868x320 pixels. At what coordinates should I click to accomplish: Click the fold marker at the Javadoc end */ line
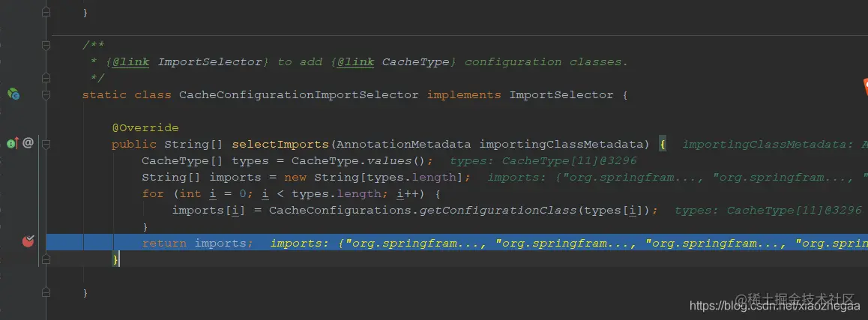[46, 78]
